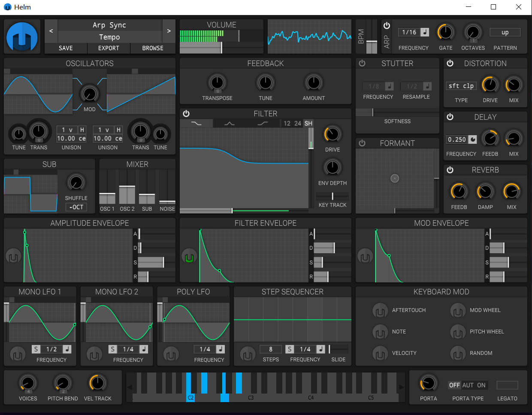Click the Delay frequency sync icon
This screenshot has width=532, height=415.
(x=472, y=139)
